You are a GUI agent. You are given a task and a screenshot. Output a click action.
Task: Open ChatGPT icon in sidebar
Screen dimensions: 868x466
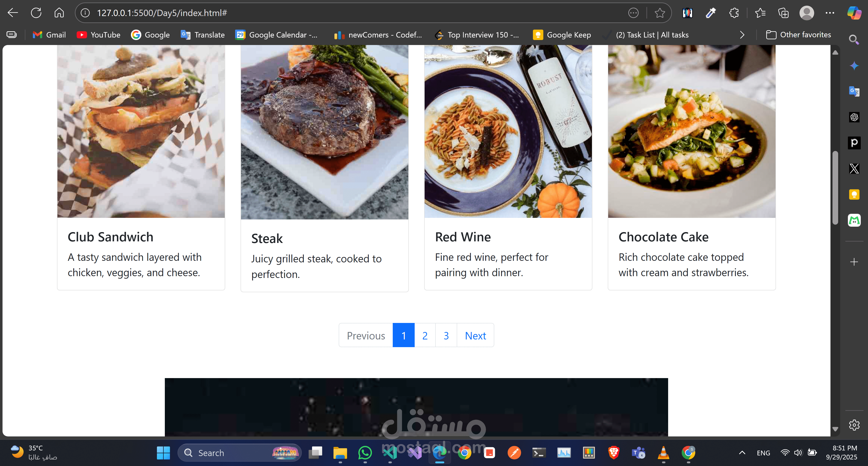point(854,117)
